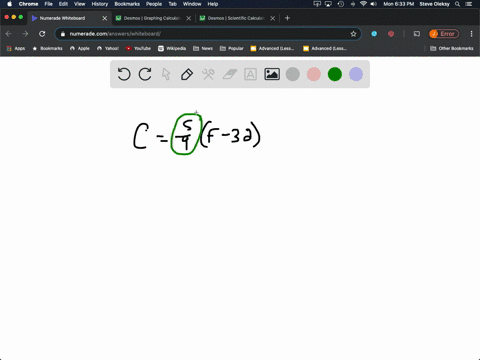This screenshot has width=480, height=360.
Task: Open the View menu
Action: coord(80,4)
